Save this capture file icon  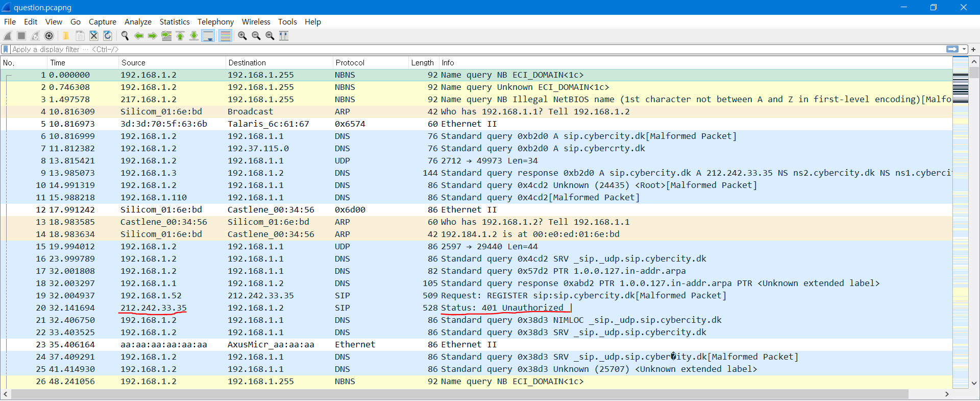pyautogui.click(x=80, y=36)
